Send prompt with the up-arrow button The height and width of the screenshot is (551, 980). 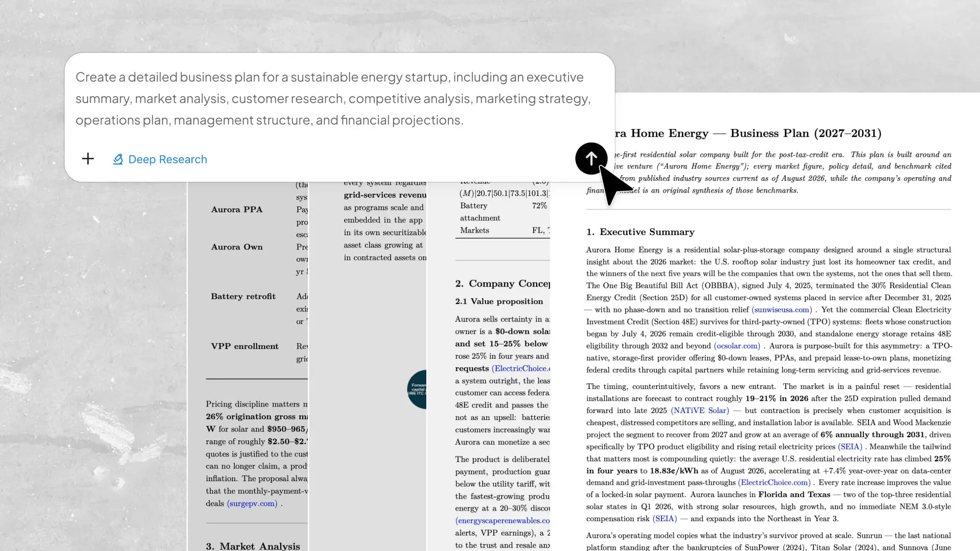click(591, 158)
